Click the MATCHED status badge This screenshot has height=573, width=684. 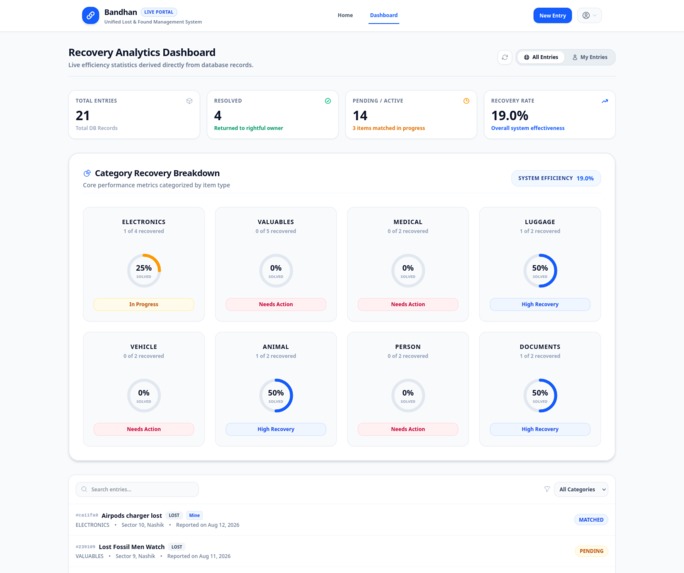pyautogui.click(x=591, y=520)
